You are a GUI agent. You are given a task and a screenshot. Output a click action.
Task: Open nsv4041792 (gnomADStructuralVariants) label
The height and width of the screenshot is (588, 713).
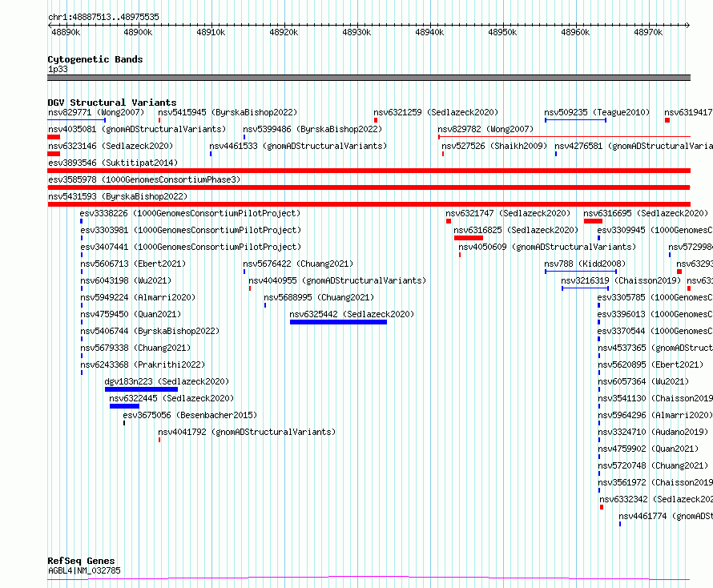tap(247, 432)
